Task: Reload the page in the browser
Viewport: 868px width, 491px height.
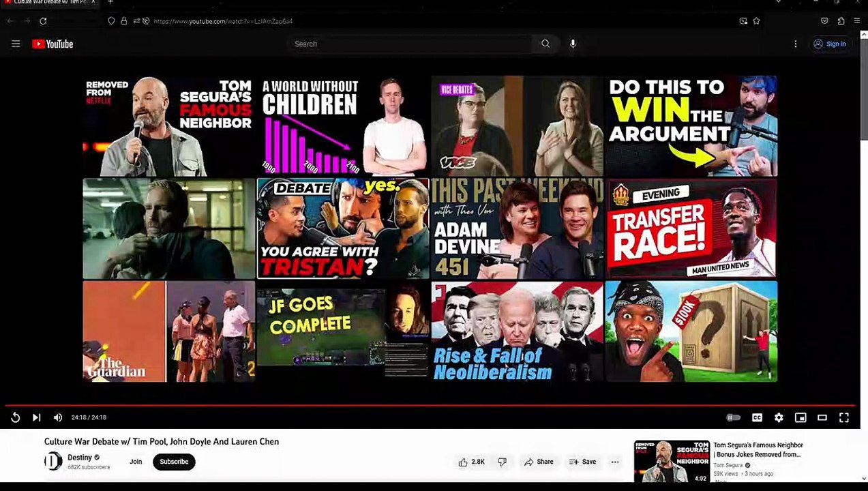Action: [x=43, y=21]
